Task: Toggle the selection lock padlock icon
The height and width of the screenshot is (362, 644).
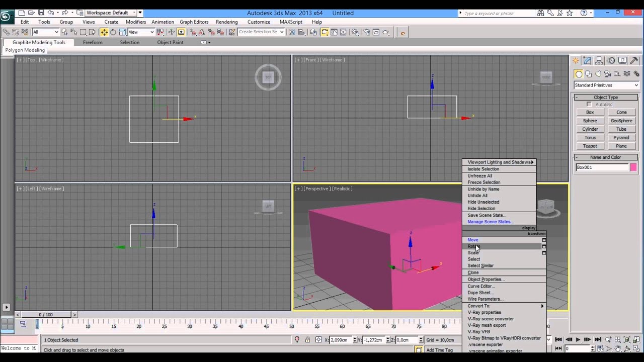Action: [307, 340]
